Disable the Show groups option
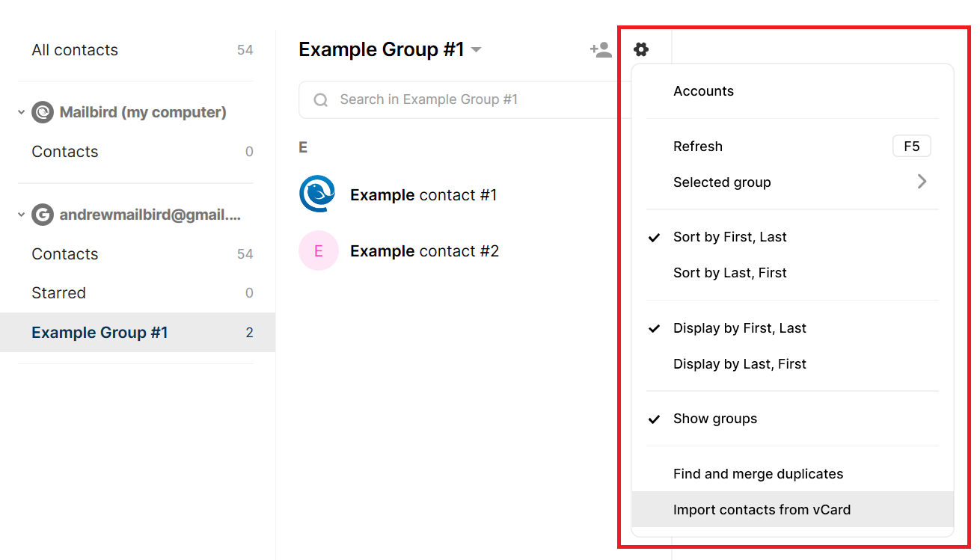Viewport: 980px width, 560px height. point(715,418)
